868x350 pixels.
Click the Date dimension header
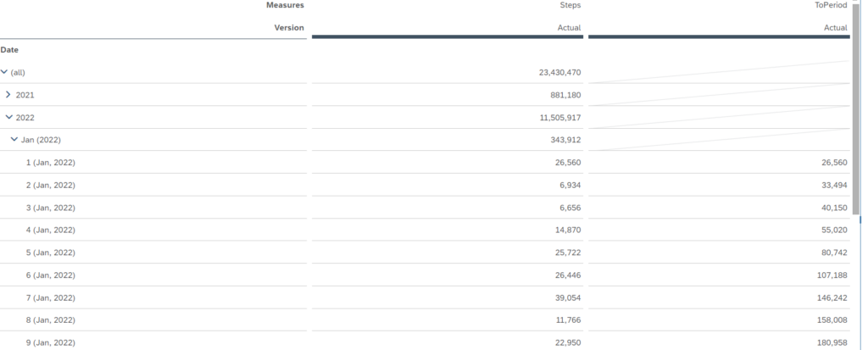pyautogui.click(x=9, y=50)
